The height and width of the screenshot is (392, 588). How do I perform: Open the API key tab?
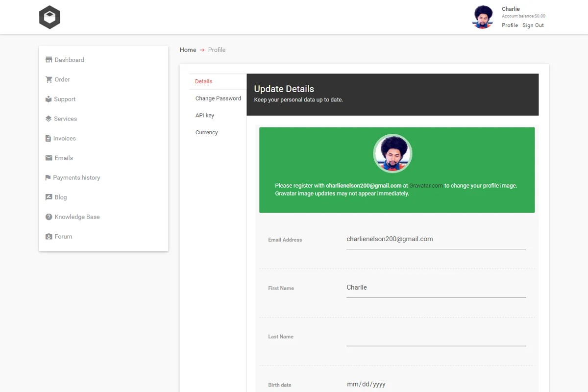[205, 116]
